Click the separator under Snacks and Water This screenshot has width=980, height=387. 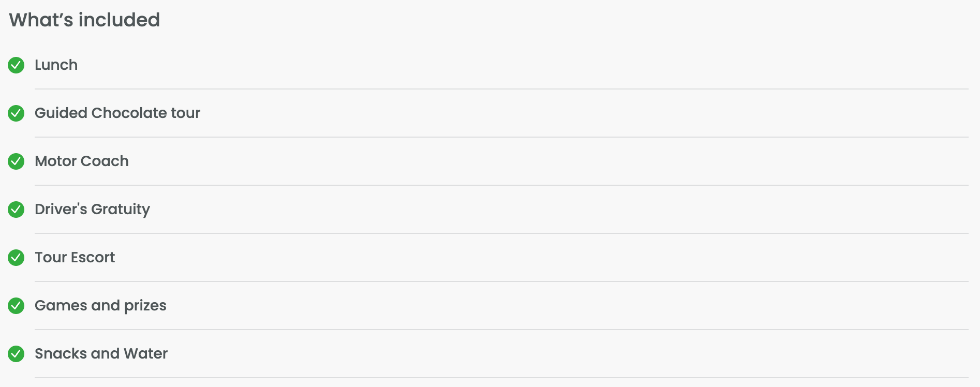point(501,378)
